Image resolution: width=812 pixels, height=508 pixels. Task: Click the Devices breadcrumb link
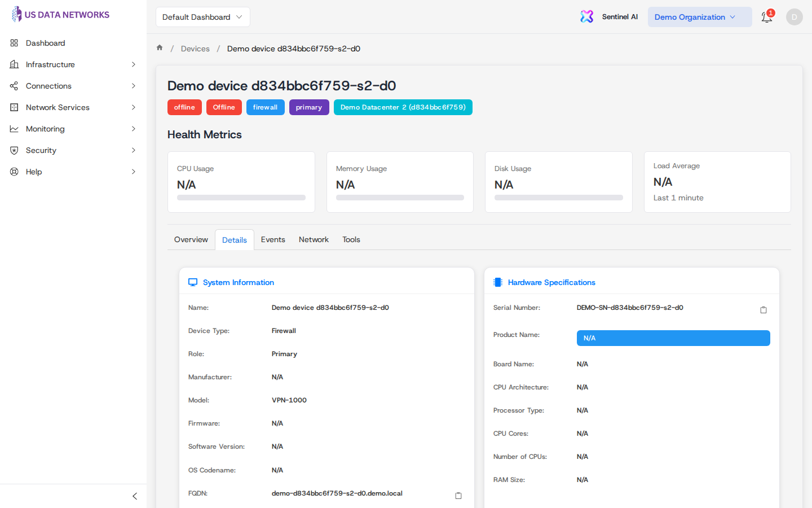[195, 49]
